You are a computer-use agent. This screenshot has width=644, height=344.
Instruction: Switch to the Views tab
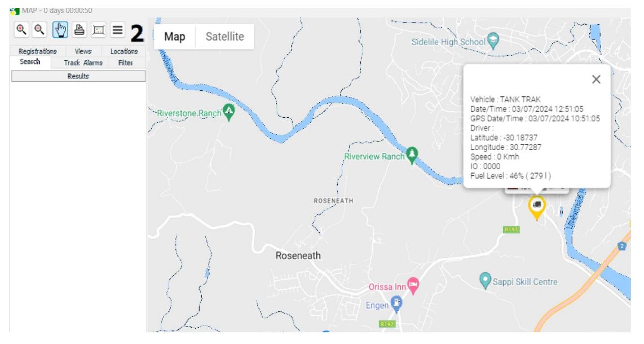point(83,51)
